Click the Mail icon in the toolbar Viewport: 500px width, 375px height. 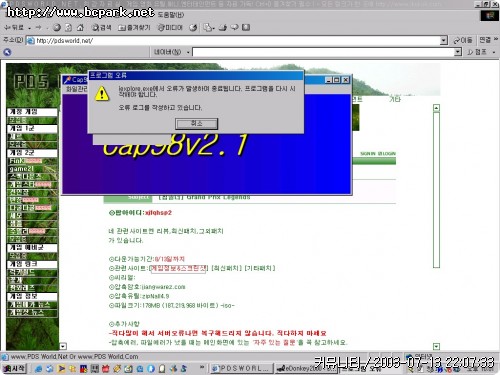point(208,28)
